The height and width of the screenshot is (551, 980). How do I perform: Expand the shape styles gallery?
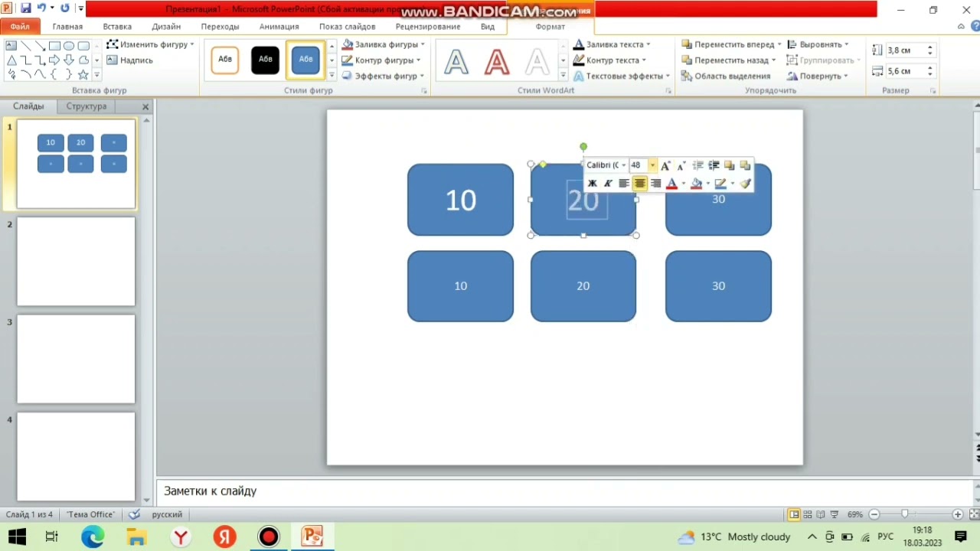tap(332, 76)
